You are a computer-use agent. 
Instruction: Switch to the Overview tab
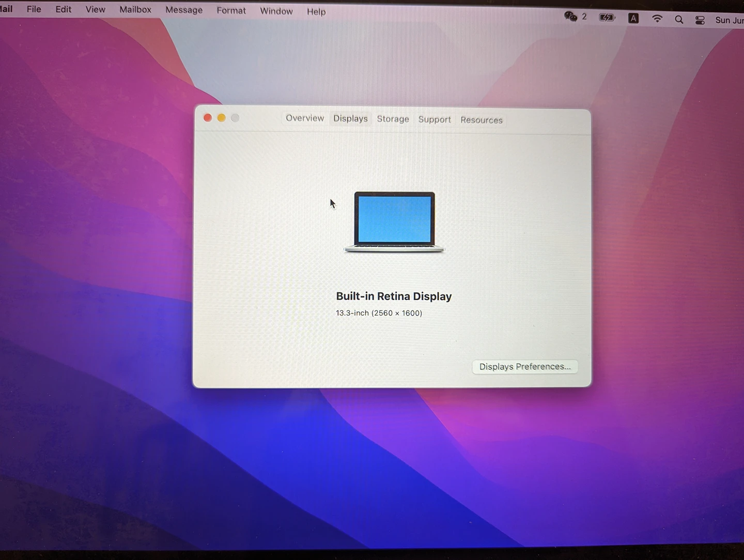(305, 118)
